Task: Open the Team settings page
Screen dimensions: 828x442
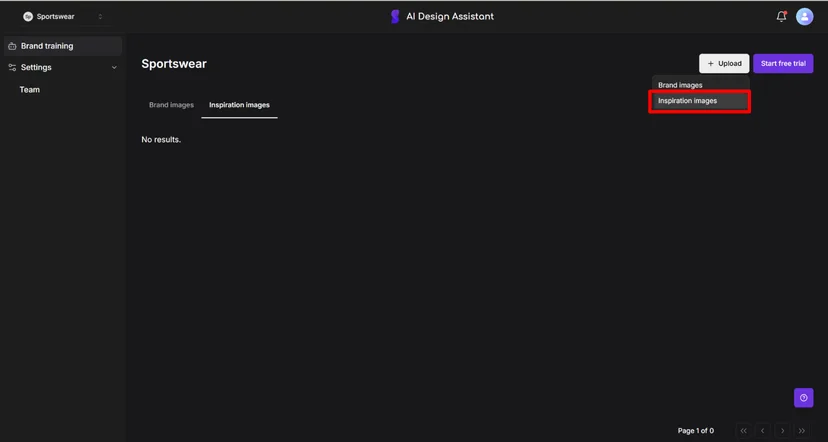Action: point(30,90)
